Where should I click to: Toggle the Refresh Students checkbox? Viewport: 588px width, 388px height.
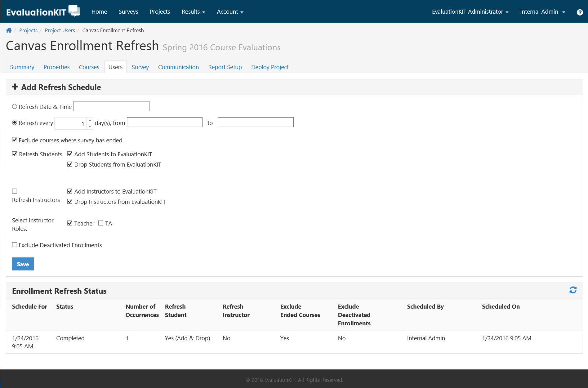(x=15, y=154)
